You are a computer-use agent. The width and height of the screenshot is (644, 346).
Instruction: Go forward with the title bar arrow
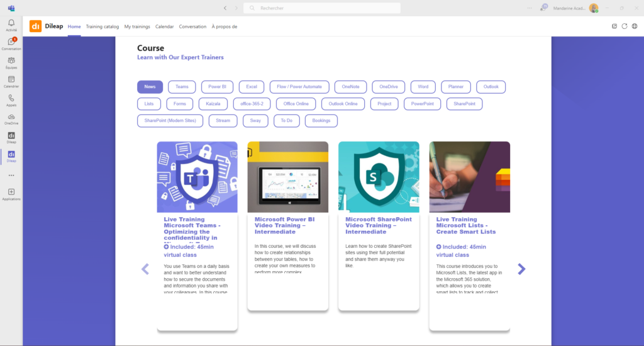coord(236,8)
